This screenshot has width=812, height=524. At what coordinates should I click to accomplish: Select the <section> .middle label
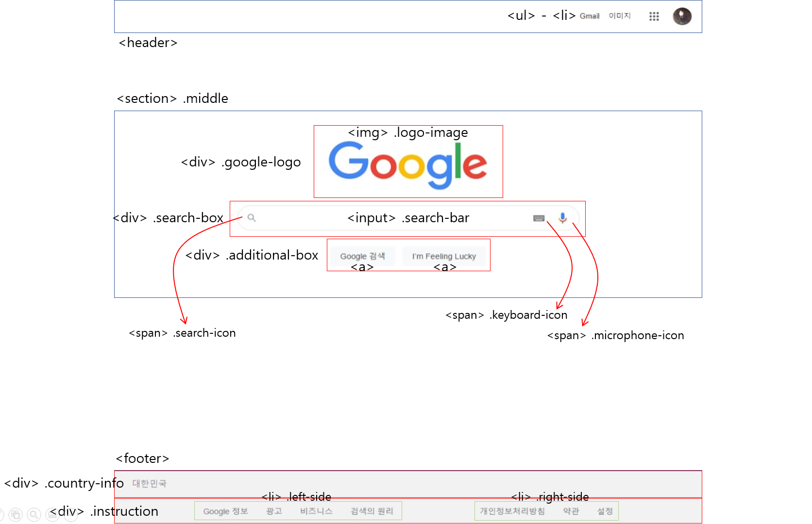[x=172, y=98]
